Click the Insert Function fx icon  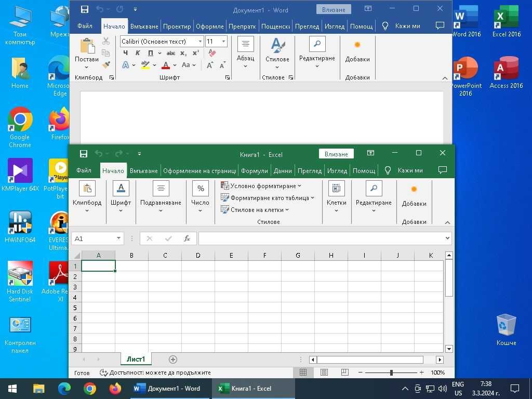pos(187,238)
